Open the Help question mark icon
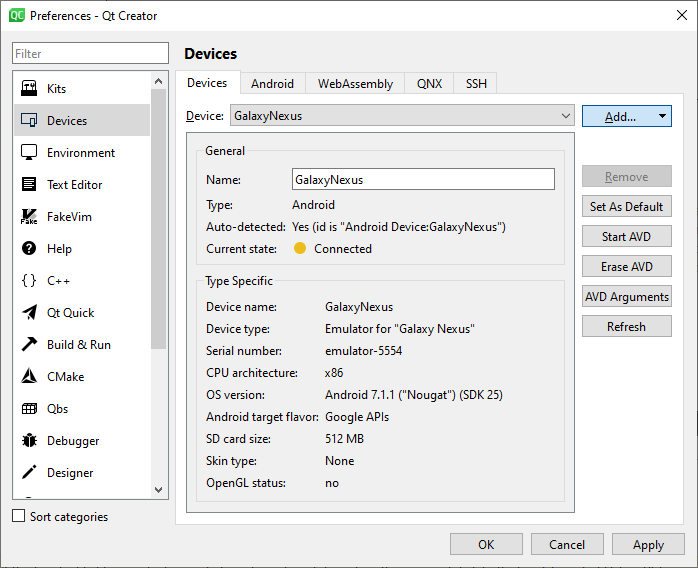Screen dimensions: 698x568 click(x=29, y=248)
